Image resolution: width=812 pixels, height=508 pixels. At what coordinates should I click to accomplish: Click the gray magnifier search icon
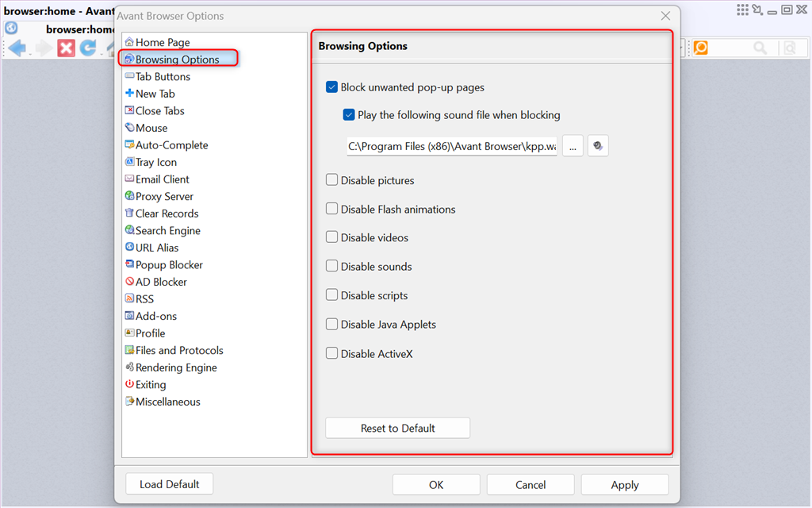tap(760, 48)
